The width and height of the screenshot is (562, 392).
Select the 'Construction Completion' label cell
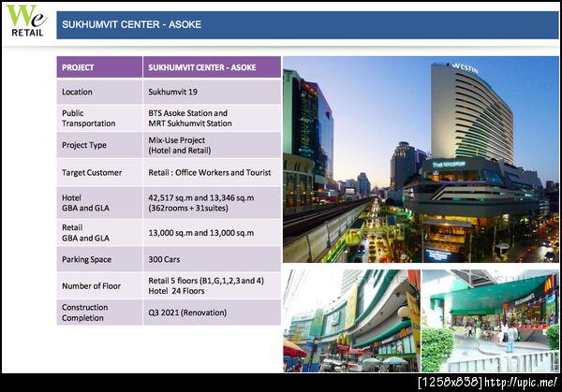point(99,312)
